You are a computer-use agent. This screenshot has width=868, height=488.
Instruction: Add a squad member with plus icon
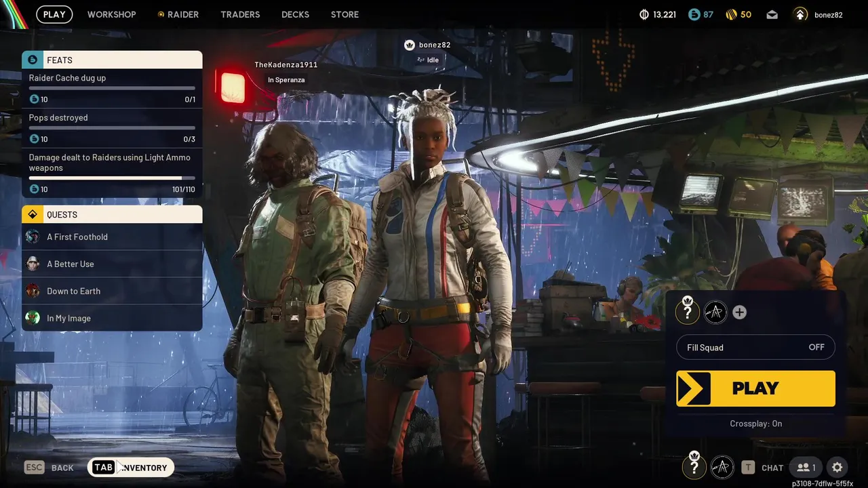pos(740,312)
